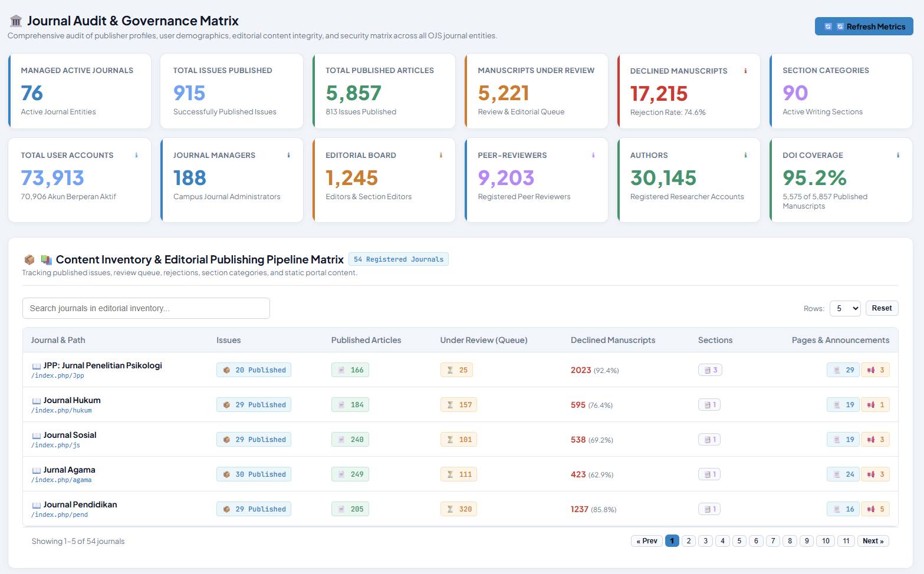Click the Journal Pendidikan journal name
This screenshot has height=574, width=924.
[80, 504]
